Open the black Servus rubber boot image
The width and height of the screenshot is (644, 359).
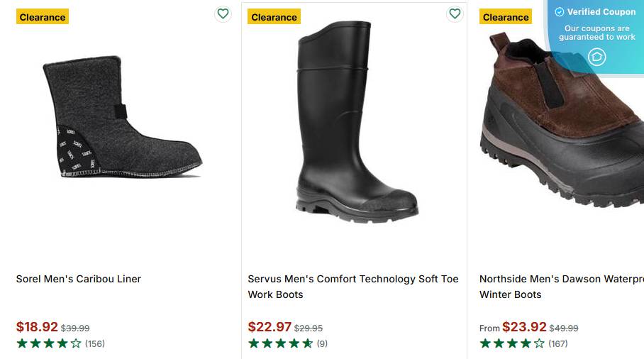(353, 121)
